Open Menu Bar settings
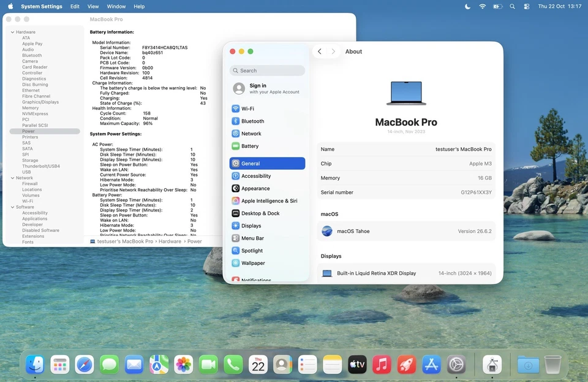 pos(267,238)
